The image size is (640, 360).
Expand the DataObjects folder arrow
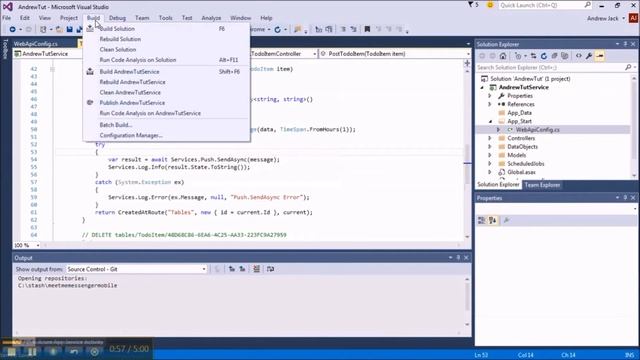point(490,147)
